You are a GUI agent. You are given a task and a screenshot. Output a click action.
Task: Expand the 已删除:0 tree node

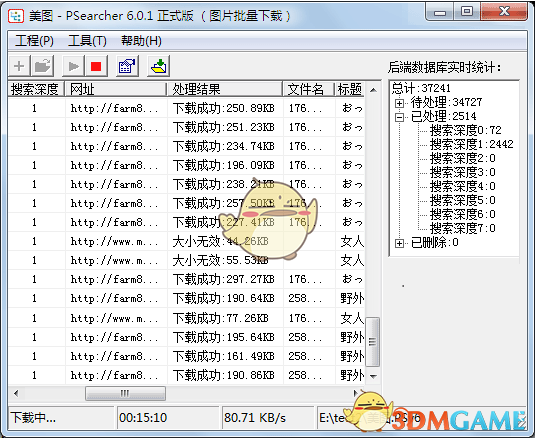pyautogui.click(x=399, y=243)
